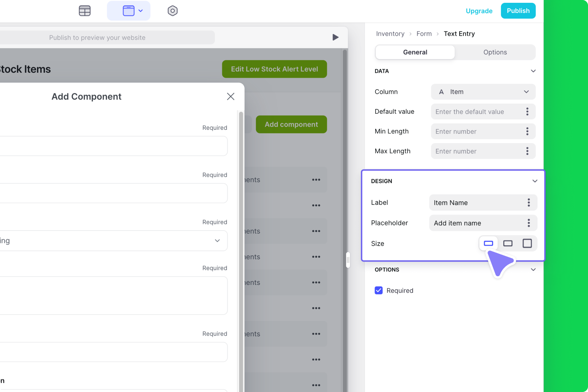Select the large size option
This screenshot has width=588, height=392.
pyautogui.click(x=527, y=243)
